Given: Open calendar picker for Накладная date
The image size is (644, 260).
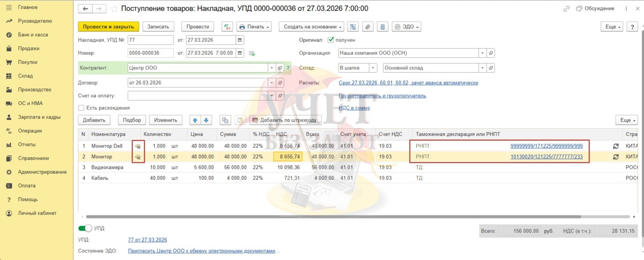Looking at the screenshot, I should (x=240, y=40).
